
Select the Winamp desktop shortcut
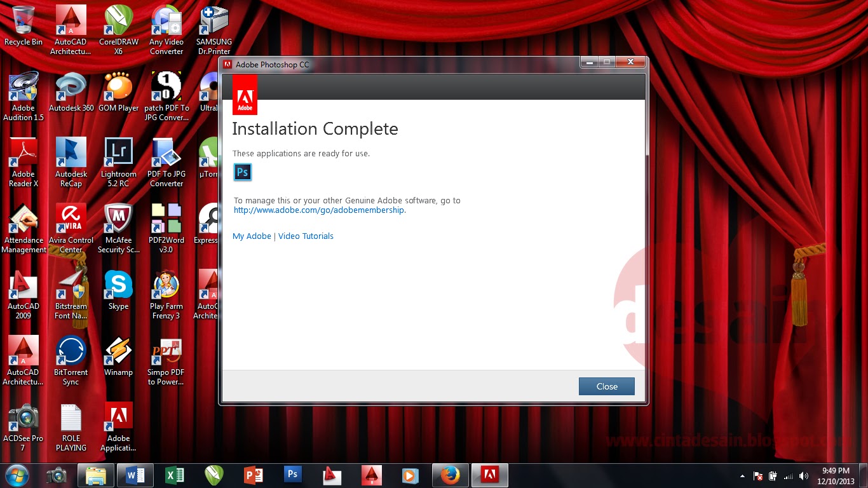pos(118,356)
